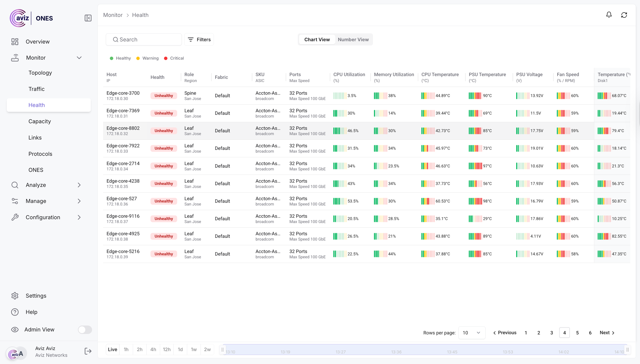Open the notifications bell

coord(609,15)
